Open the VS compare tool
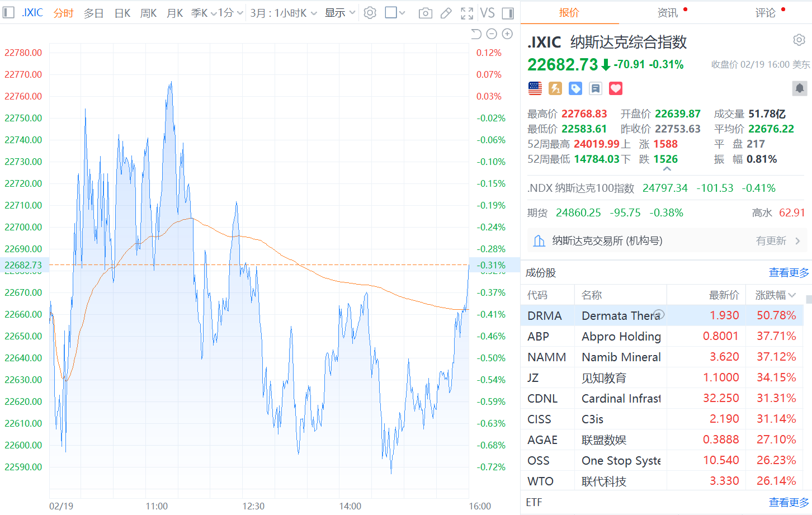812x515 pixels. (x=487, y=13)
